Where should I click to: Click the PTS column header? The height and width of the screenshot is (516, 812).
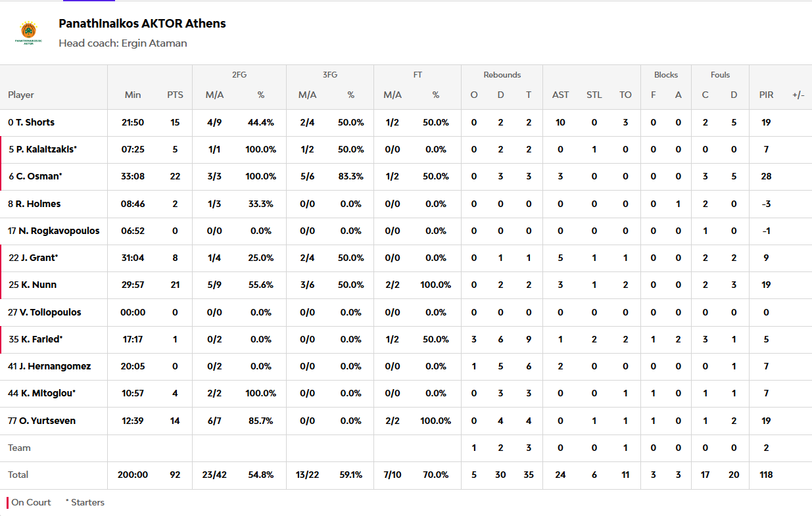[x=175, y=95]
